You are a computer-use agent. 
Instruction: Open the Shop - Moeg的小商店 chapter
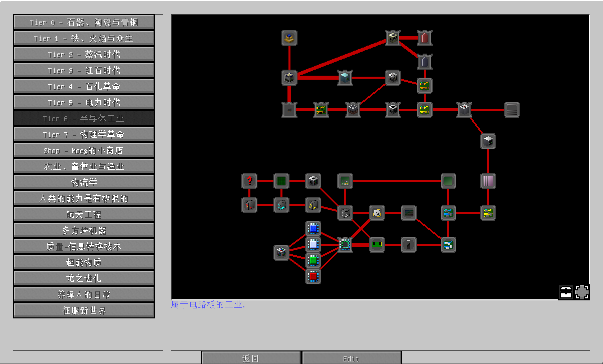tap(84, 150)
